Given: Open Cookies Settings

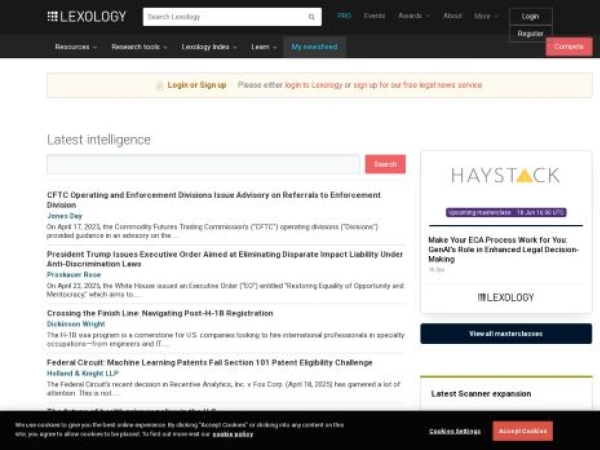Looking at the screenshot, I should (455, 431).
